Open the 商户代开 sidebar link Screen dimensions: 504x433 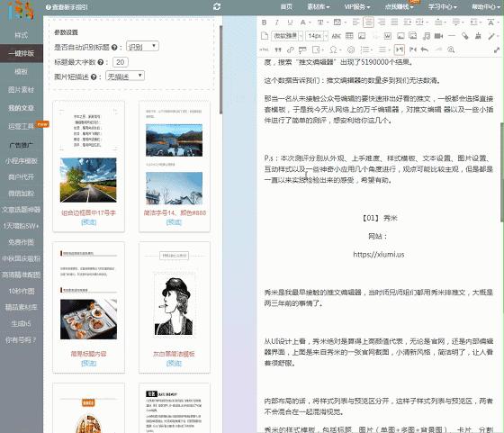click(22, 177)
